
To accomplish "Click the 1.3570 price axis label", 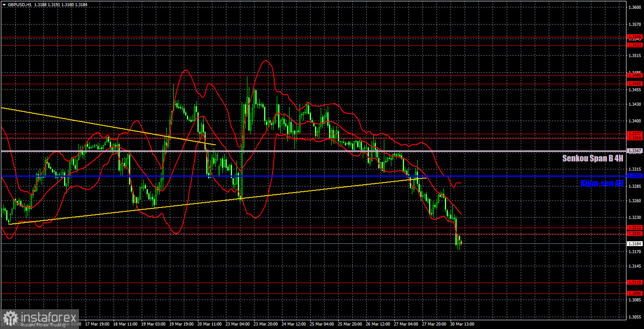I will (635, 24).
